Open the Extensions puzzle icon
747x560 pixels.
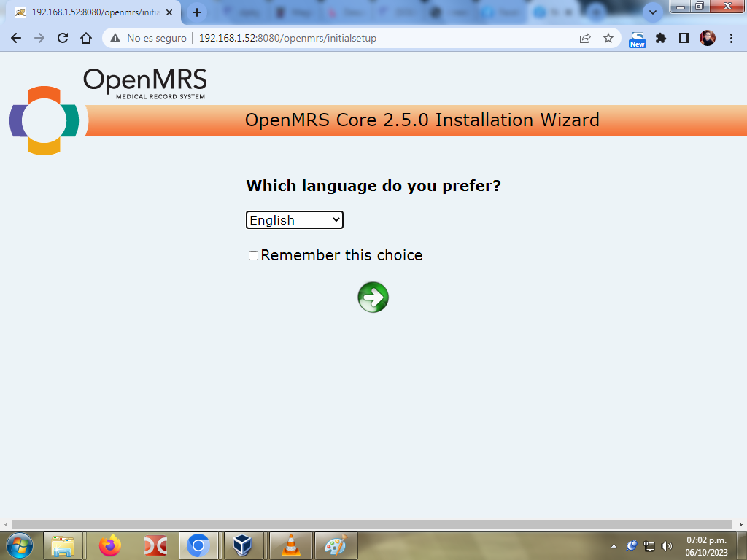[661, 38]
